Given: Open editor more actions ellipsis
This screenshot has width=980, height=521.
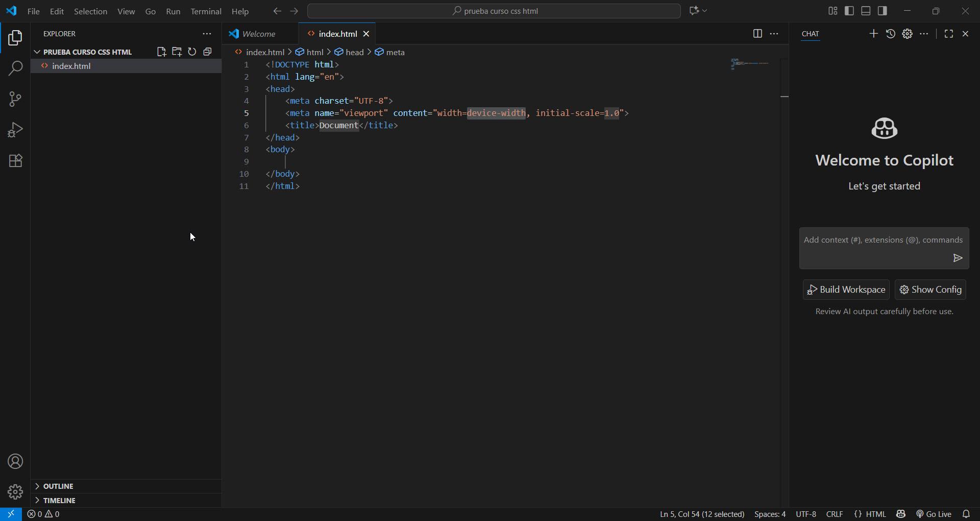Looking at the screenshot, I should pyautogui.click(x=774, y=34).
